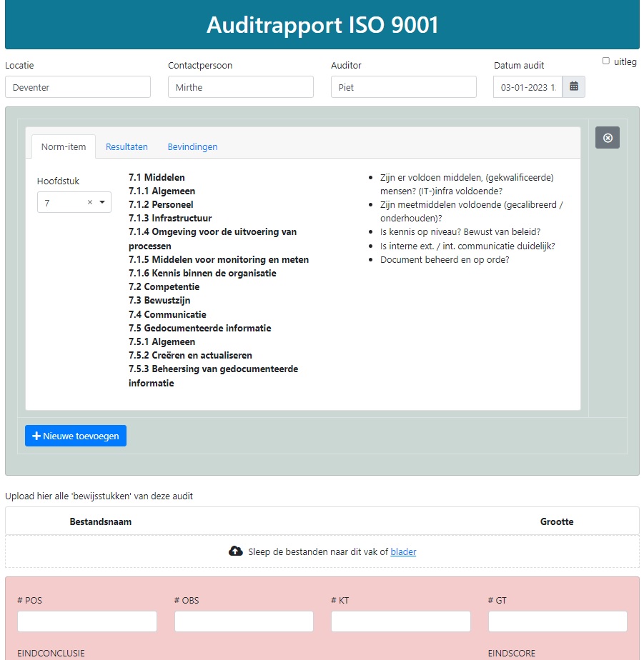Screen dimensions: 644x660
Task: Open the blader file upload link
Action: 402,551
